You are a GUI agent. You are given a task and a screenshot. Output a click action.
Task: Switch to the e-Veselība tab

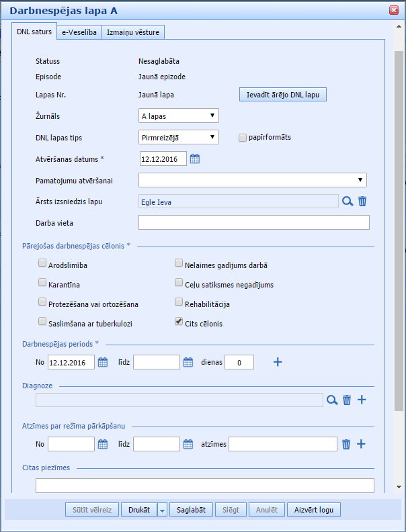pyautogui.click(x=79, y=32)
